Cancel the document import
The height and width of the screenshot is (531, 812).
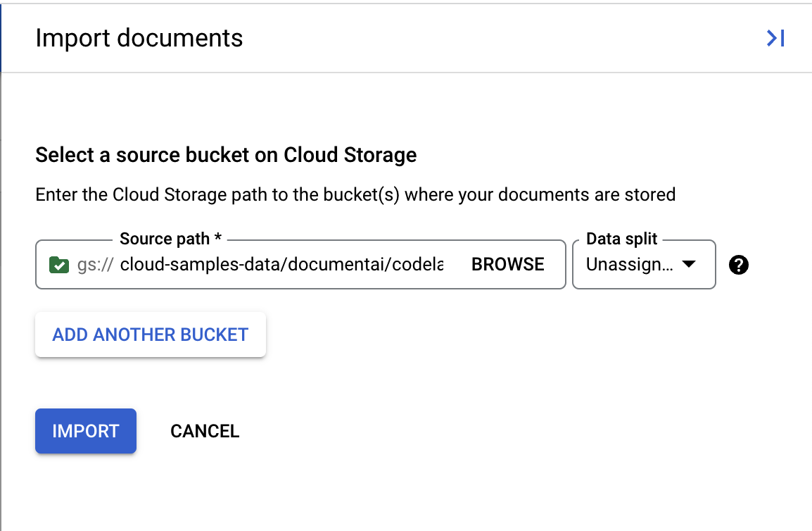[x=205, y=431]
